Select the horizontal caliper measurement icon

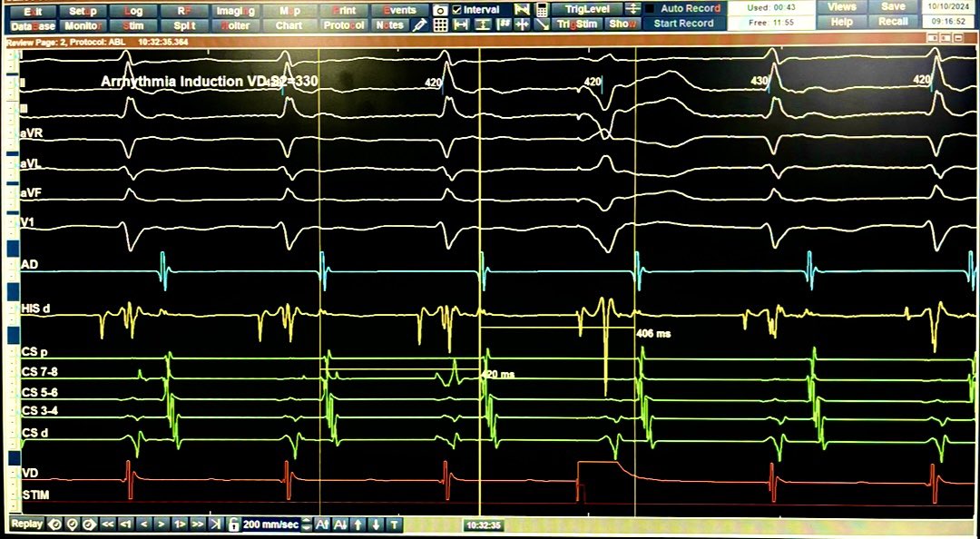coord(459,23)
